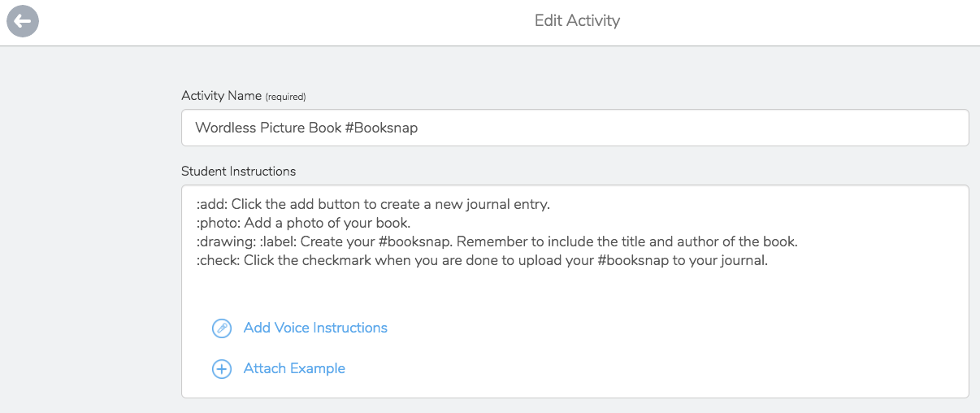
Task: Click the Student Instructions label
Action: [238, 172]
